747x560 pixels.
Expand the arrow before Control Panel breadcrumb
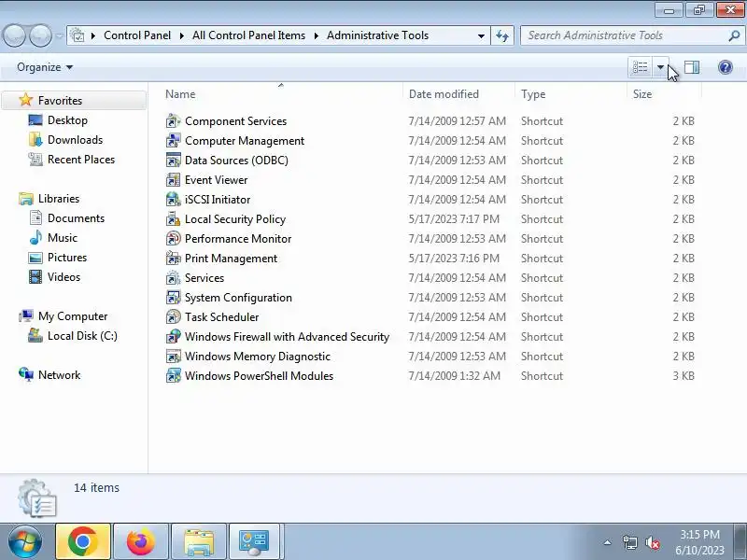point(93,35)
